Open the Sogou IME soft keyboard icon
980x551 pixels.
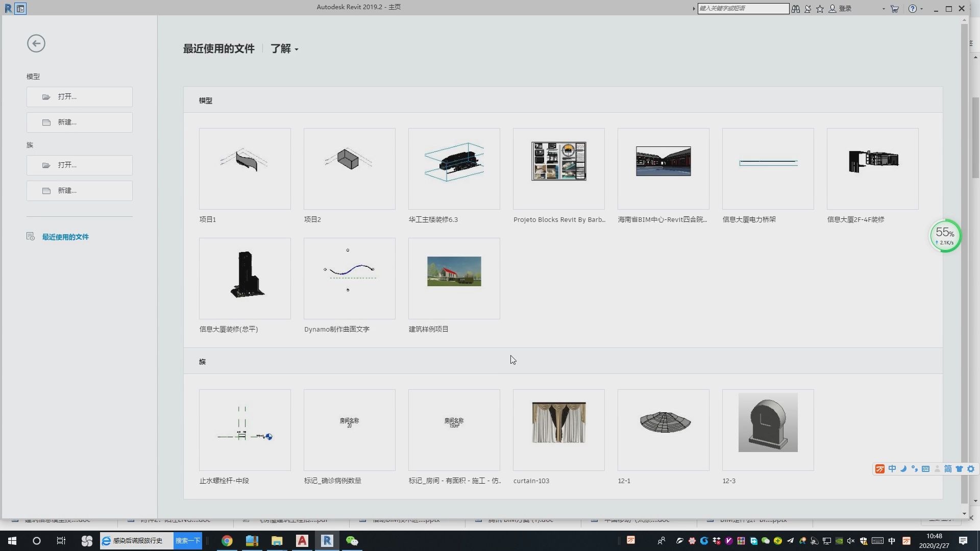coord(925,468)
